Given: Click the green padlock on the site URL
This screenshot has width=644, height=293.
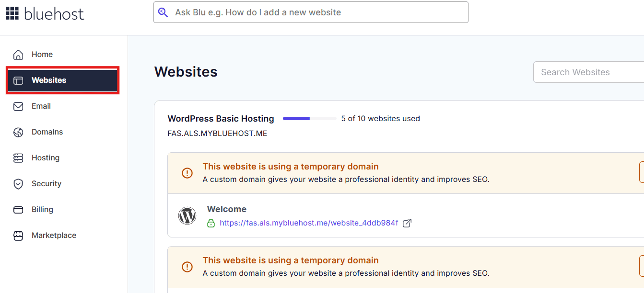Looking at the screenshot, I should click(211, 223).
